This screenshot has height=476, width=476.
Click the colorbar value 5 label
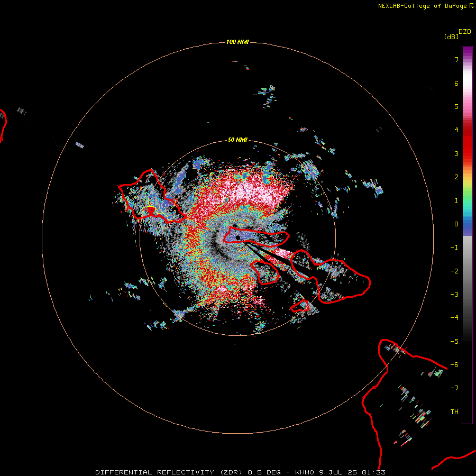click(456, 106)
